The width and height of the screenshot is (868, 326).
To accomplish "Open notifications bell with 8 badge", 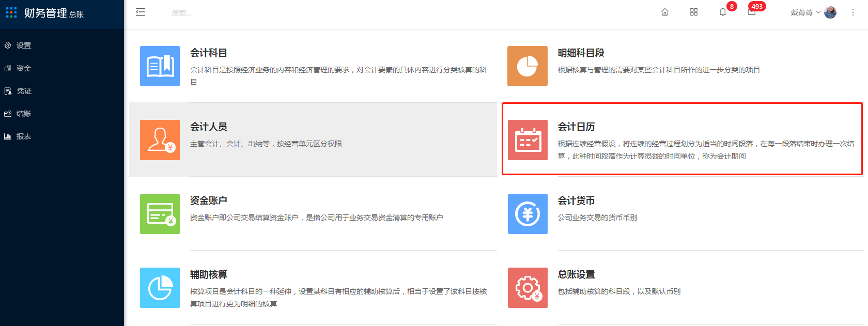I will pyautogui.click(x=723, y=12).
